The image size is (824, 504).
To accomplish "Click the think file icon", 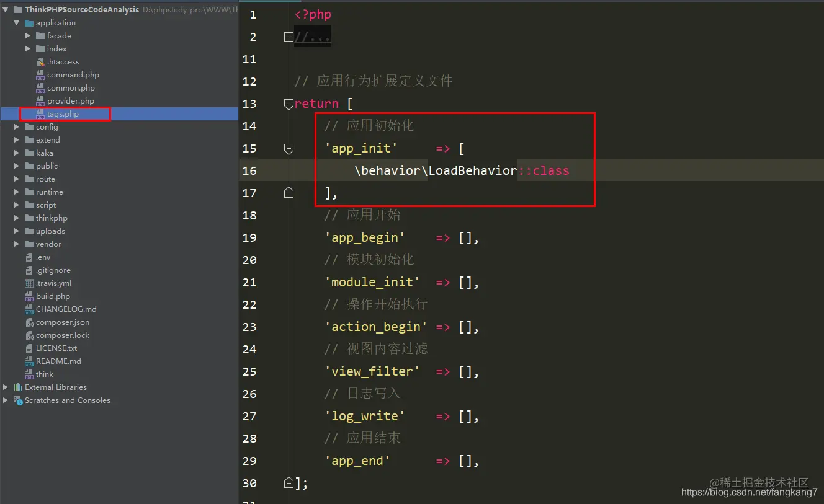I will coord(29,374).
